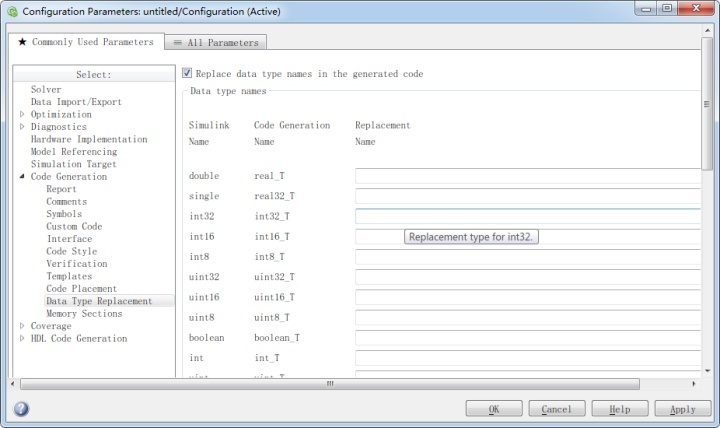Screen dimensions: 720x428
Task: Click the Help button
Action: pos(620,409)
